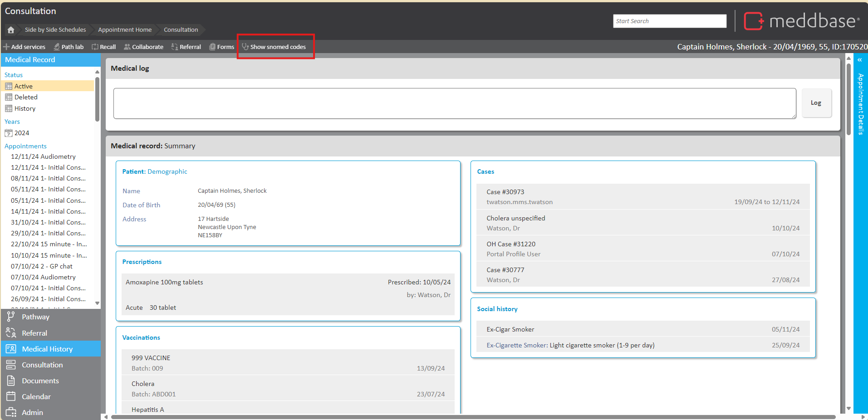Image resolution: width=868 pixels, height=420 pixels.
Task: Click into the Medical log text box
Action: [454, 103]
